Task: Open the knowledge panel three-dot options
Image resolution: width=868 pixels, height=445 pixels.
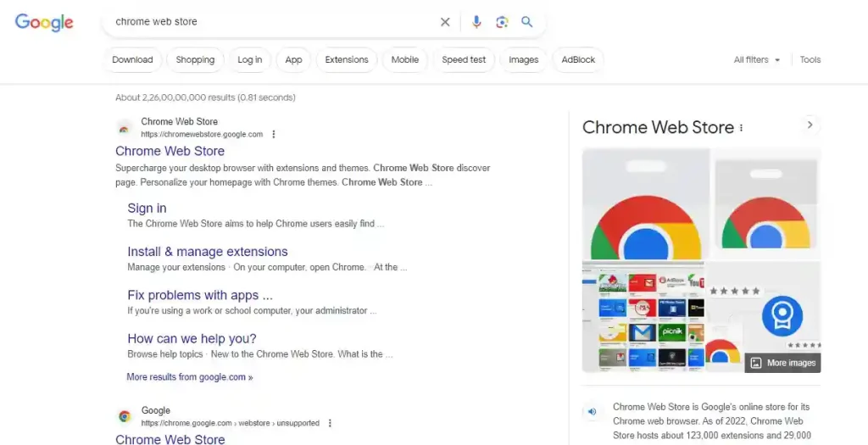Action: (741, 128)
